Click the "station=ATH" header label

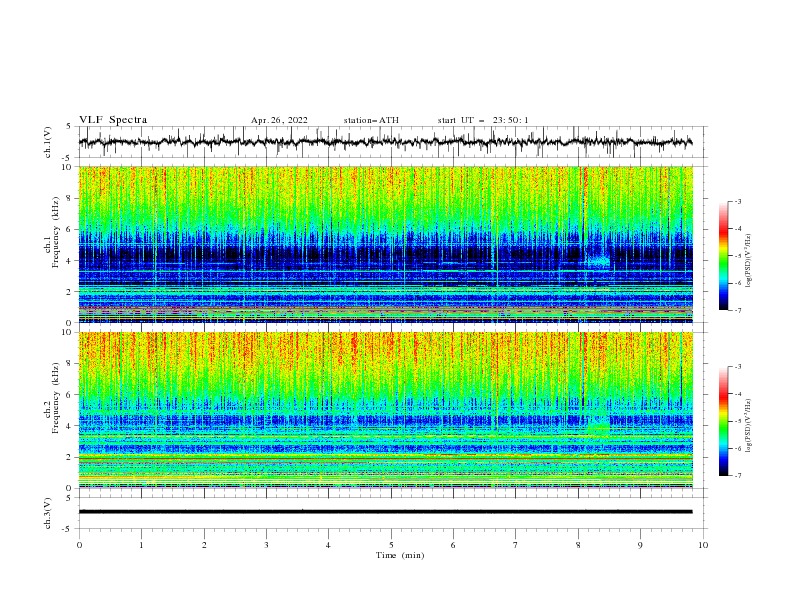(x=371, y=120)
